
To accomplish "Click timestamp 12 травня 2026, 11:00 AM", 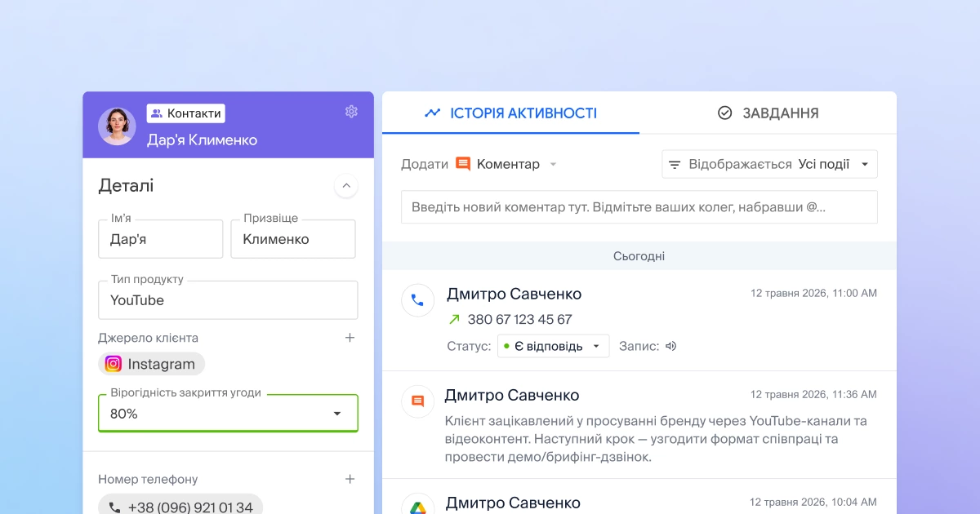I will click(813, 293).
